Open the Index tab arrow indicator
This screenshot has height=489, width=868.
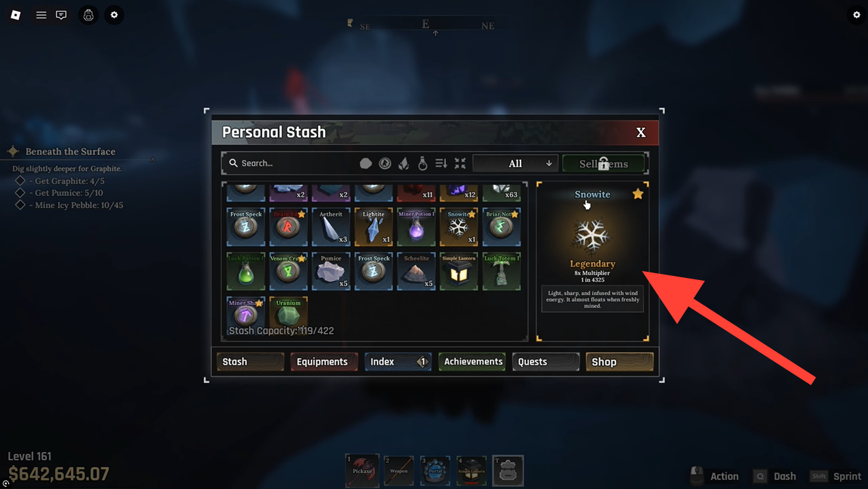tap(422, 361)
